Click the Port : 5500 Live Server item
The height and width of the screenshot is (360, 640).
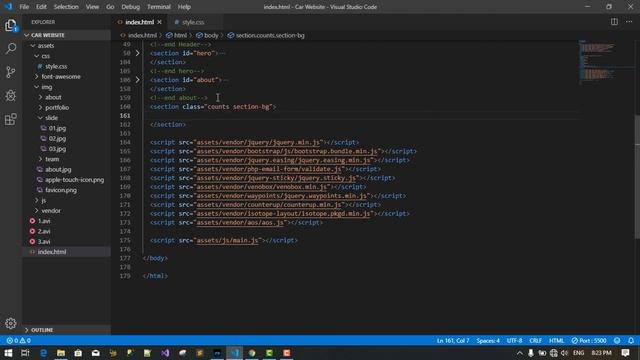point(589,340)
